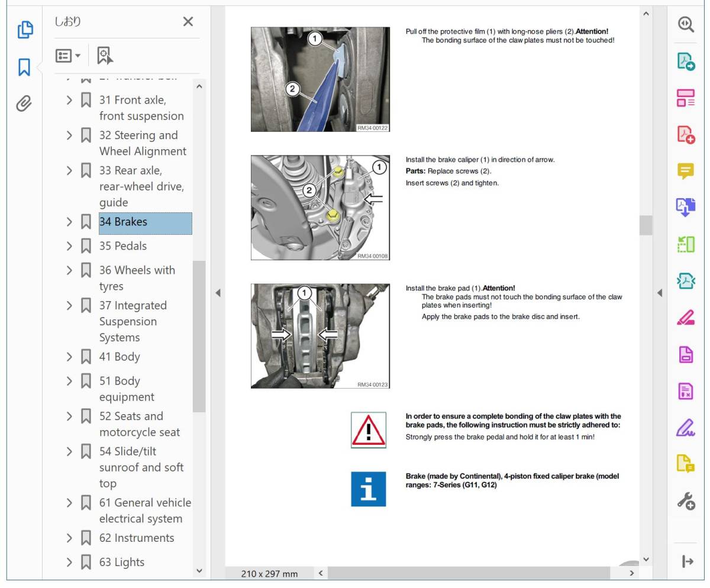Jump to 52 Seats and motorcycle seat

click(x=140, y=424)
